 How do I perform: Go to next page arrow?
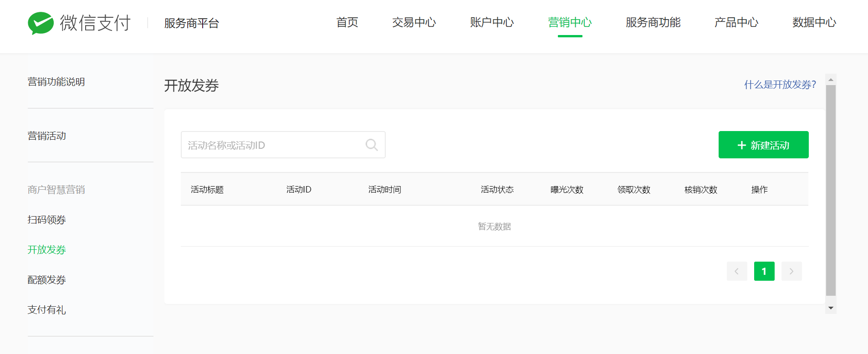pos(791,271)
